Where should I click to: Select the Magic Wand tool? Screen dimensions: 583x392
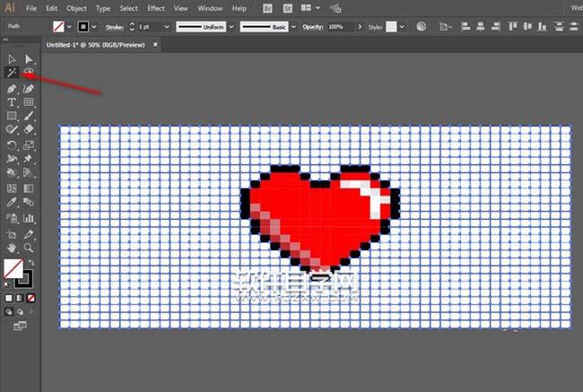click(x=12, y=73)
